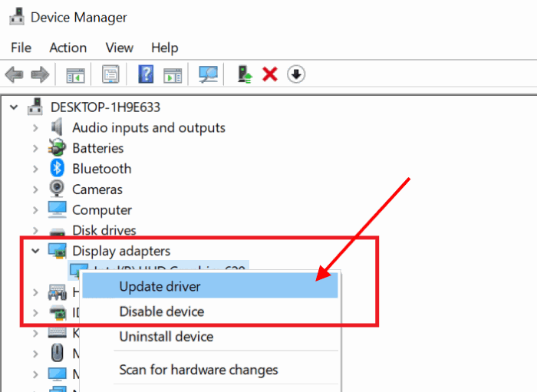
Task: Select the Computer label
Action: 102,210
